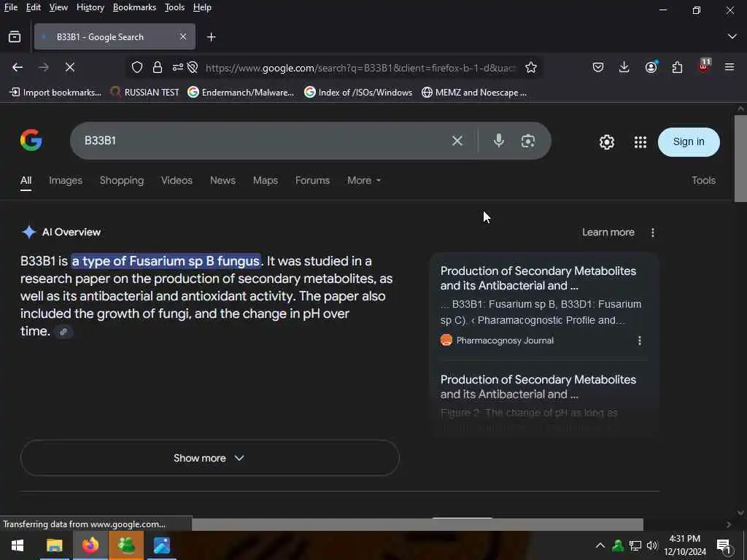Expand AI Overview with Show more
747x560 pixels.
[x=209, y=458]
